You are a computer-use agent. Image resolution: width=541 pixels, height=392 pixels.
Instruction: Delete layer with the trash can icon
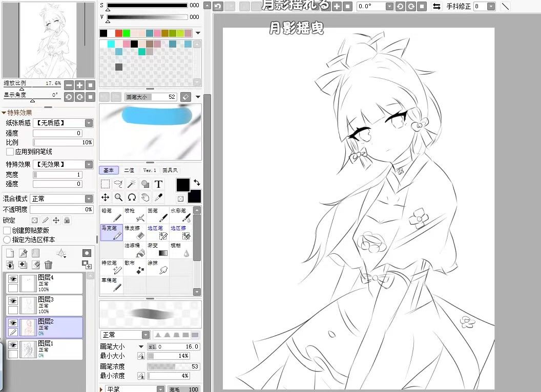[48, 265]
